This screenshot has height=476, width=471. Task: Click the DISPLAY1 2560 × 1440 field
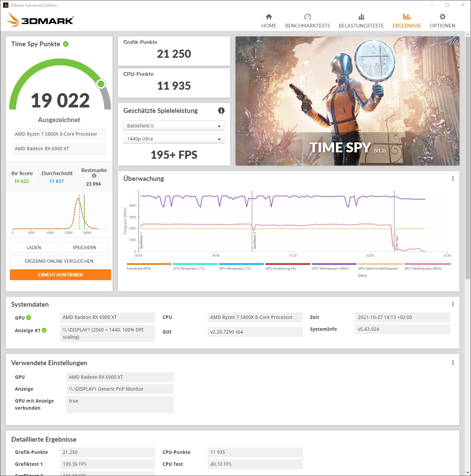[107, 334]
